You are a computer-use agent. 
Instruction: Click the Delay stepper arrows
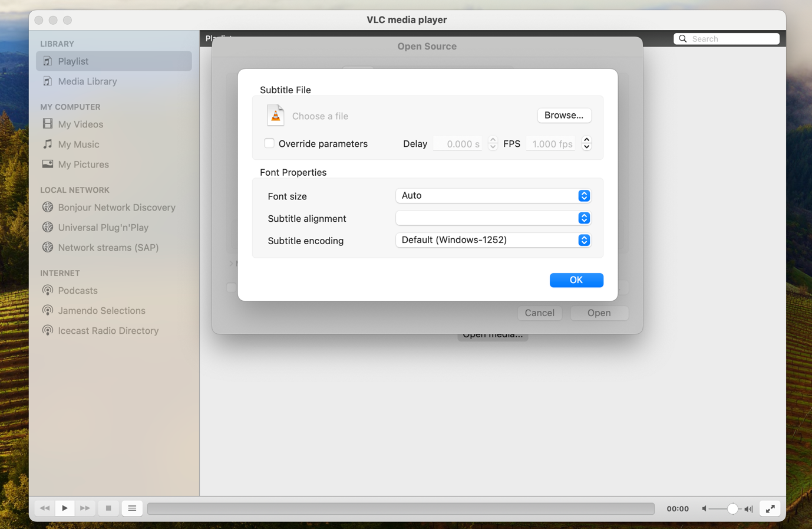(x=493, y=144)
